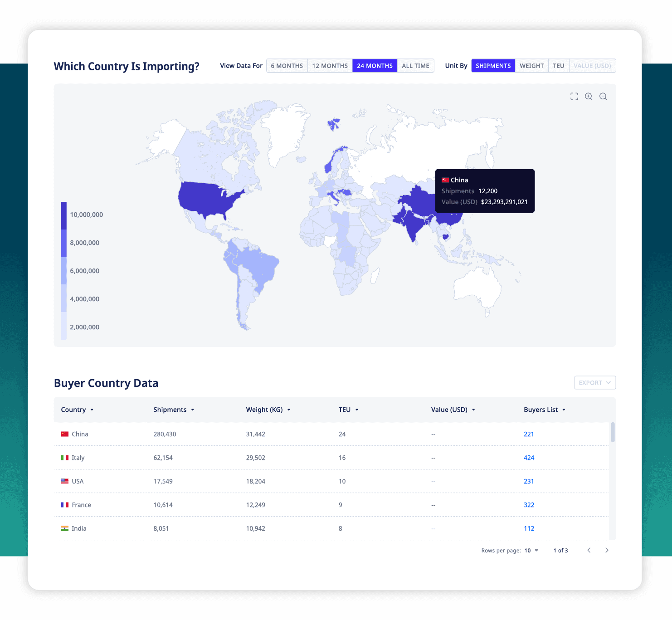The height and width of the screenshot is (620, 672).
Task: Open rows per page dropdown
Action: [531, 551]
